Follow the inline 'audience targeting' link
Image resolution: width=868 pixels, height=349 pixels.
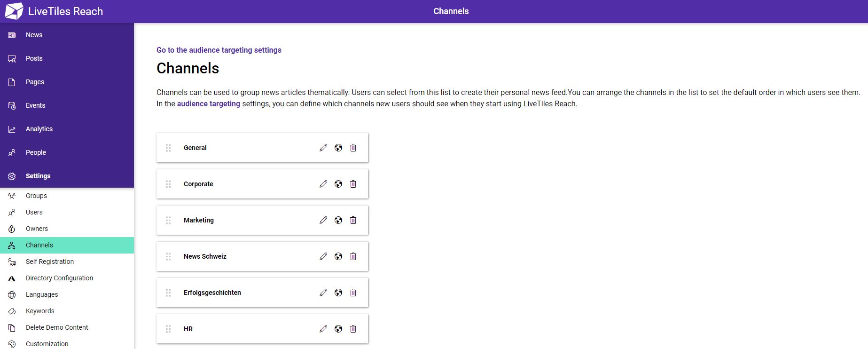[209, 103]
